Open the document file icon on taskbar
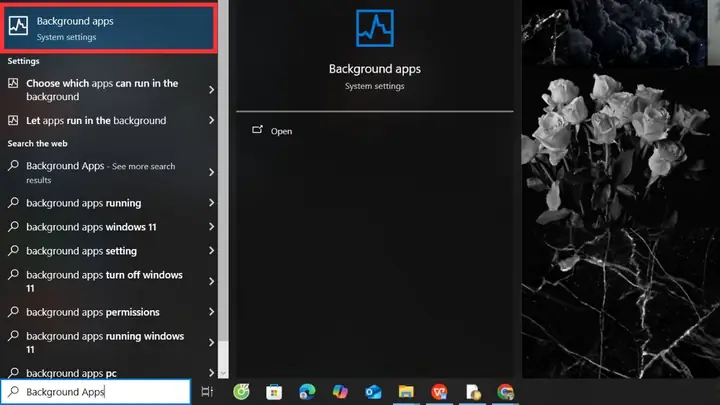Viewport: 720px width, 405px height. click(x=473, y=392)
